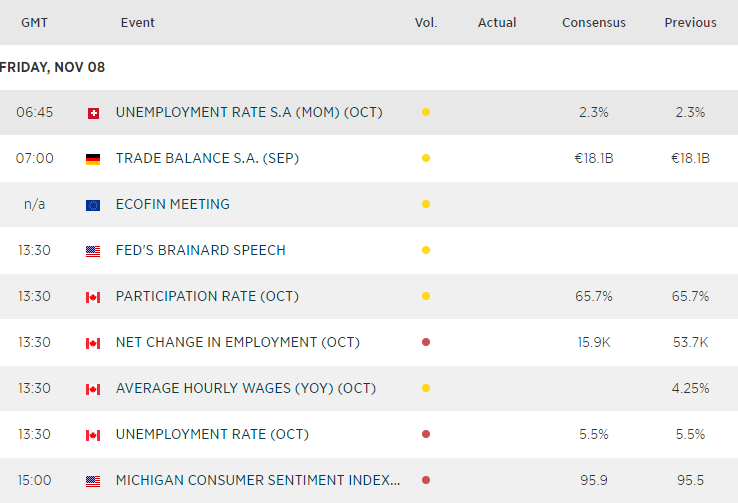Click Canadian flag next to Participation Rate

pyautogui.click(x=93, y=297)
